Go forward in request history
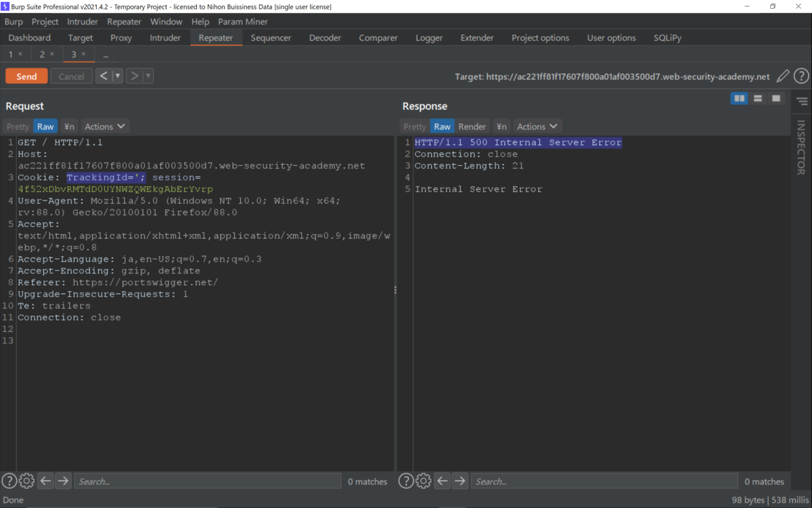The height and width of the screenshot is (508, 812). 134,76
